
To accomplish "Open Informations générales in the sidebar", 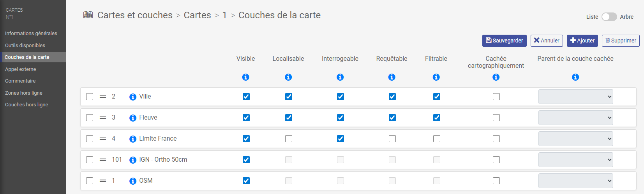I will coord(31,34).
